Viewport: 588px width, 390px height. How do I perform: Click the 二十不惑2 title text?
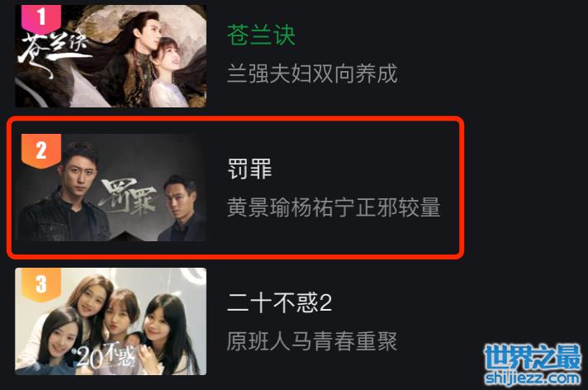coord(280,302)
